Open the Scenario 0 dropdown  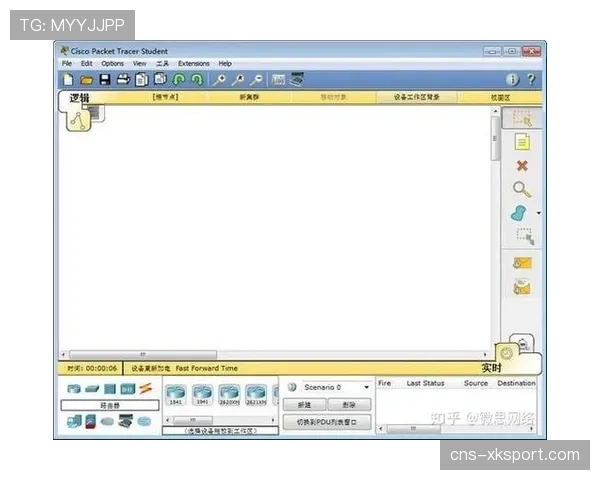[x=337, y=387]
